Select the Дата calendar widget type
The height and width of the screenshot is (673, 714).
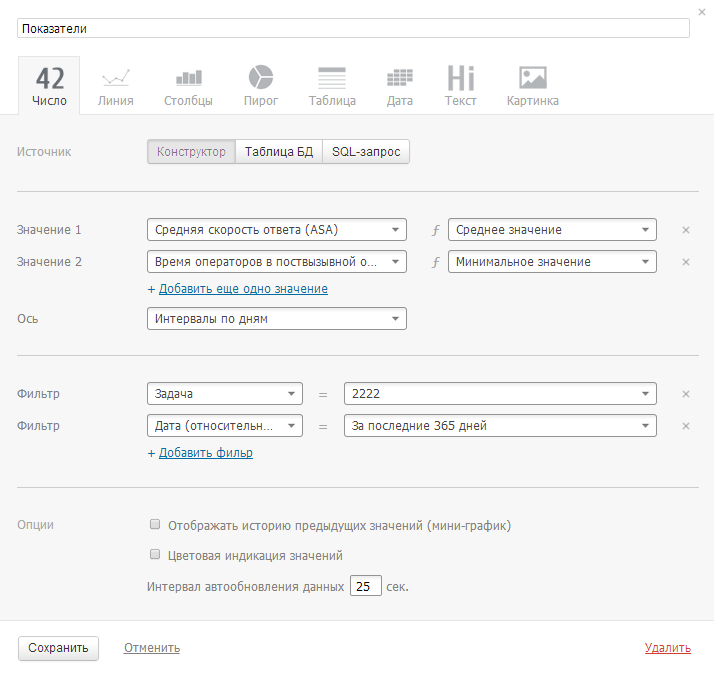[399, 85]
